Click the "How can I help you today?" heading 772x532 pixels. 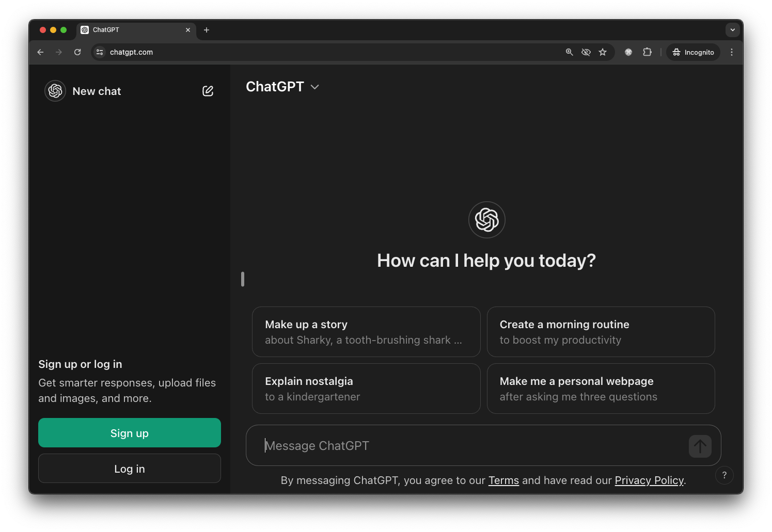pos(486,261)
